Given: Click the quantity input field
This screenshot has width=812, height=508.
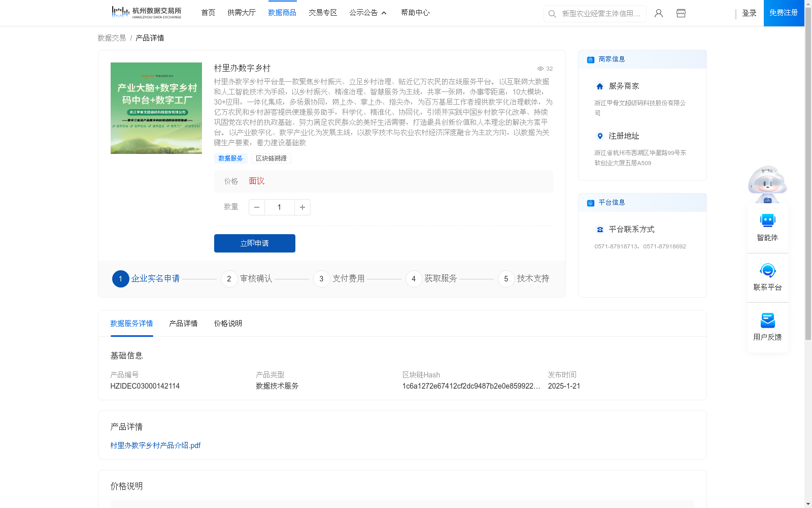Looking at the screenshot, I should point(279,207).
